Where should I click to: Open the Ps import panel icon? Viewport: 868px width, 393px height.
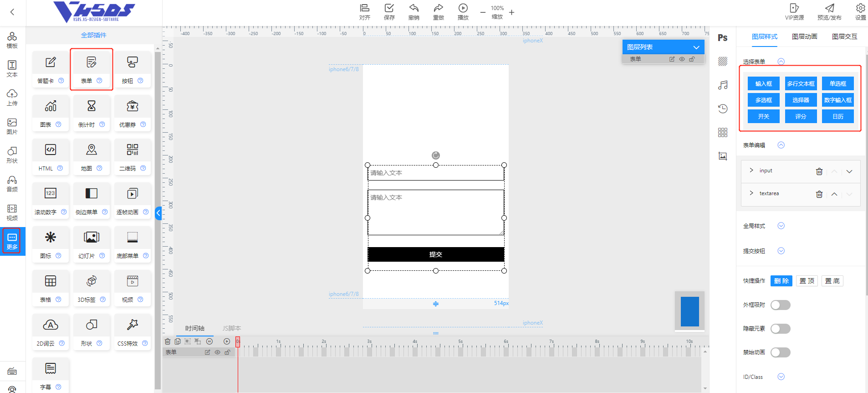pyautogui.click(x=723, y=38)
